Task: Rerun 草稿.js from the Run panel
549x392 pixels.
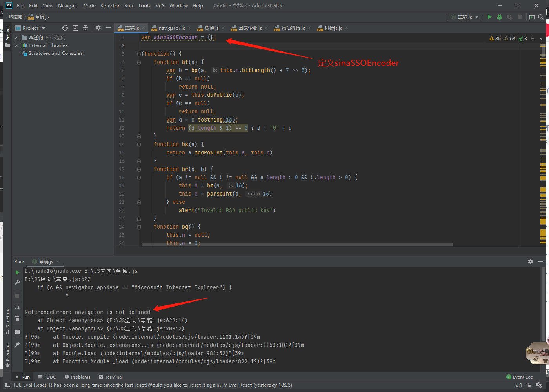Action: pyautogui.click(x=17, y=272)
